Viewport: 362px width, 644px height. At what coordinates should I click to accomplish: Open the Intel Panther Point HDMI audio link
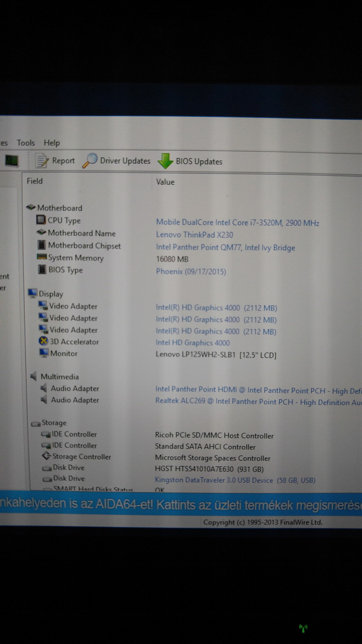[x=258, y=390]
